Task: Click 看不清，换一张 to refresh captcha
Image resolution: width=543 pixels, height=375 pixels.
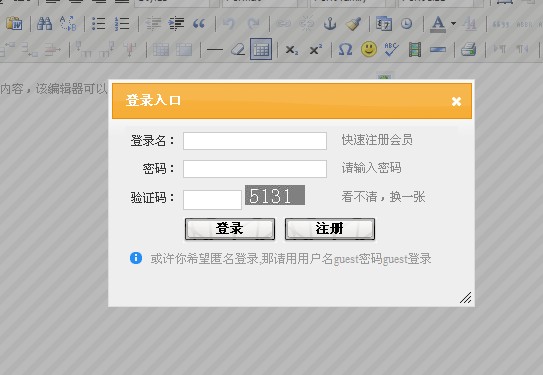Action: coord(383,197)
